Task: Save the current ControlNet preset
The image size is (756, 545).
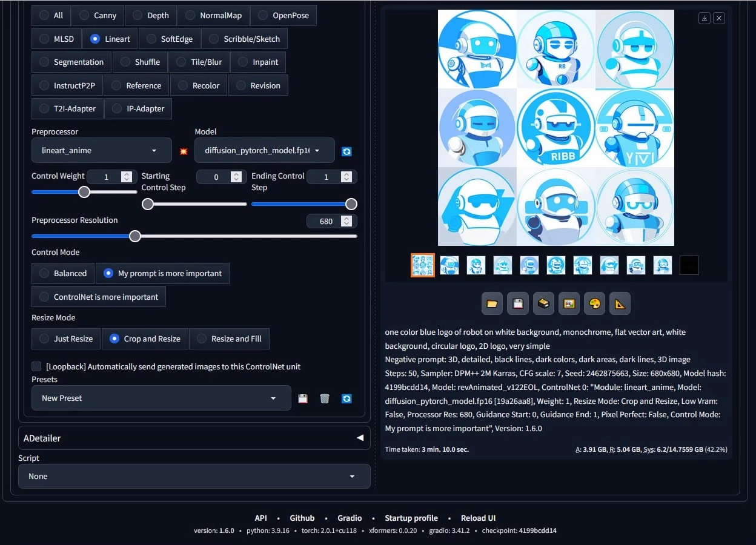Action: pos(303,398)
